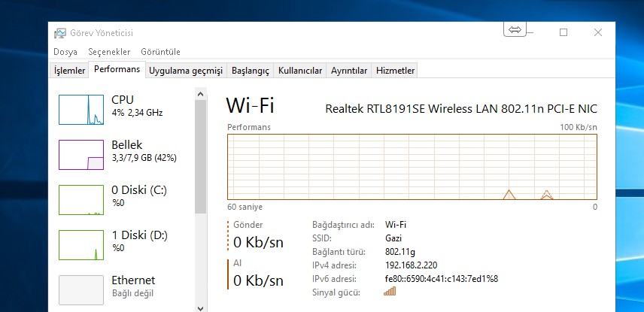
Task: Click the sidebar scroll down arrow
Action: pyautogui.click(x=200, y=308)
